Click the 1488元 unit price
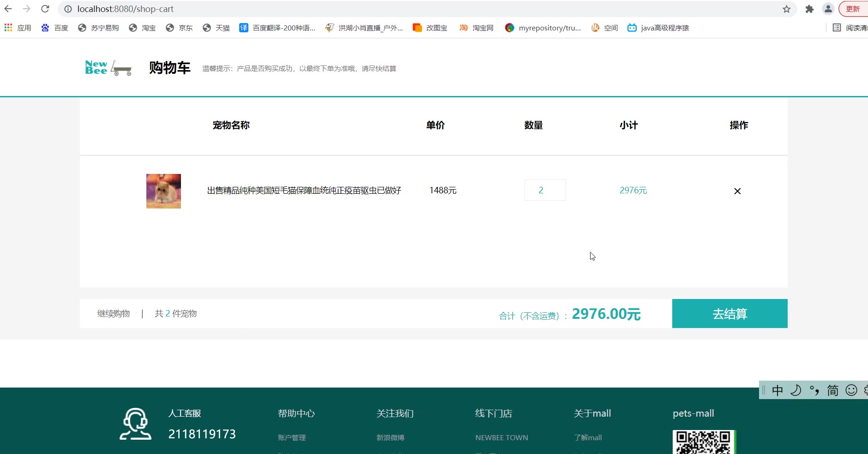The image size is (868, 454). [443, 190]
